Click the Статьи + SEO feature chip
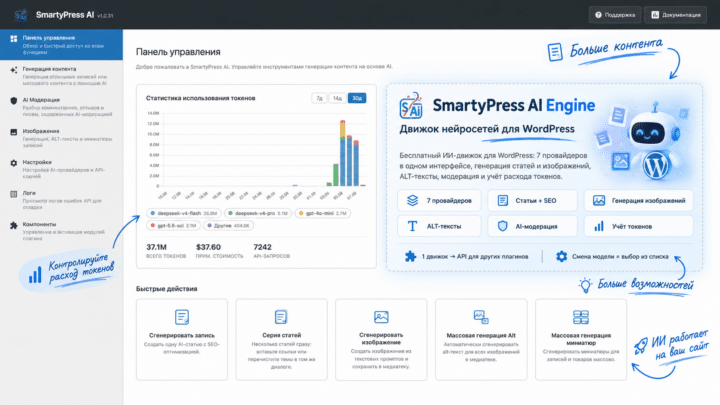This screenshot has height=405, width=720. 532,201
